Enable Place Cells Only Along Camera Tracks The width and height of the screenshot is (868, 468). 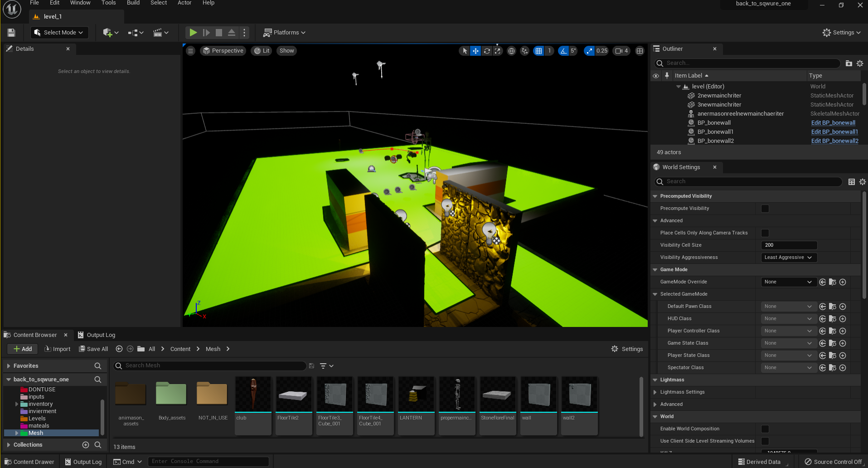click(765, 233)
